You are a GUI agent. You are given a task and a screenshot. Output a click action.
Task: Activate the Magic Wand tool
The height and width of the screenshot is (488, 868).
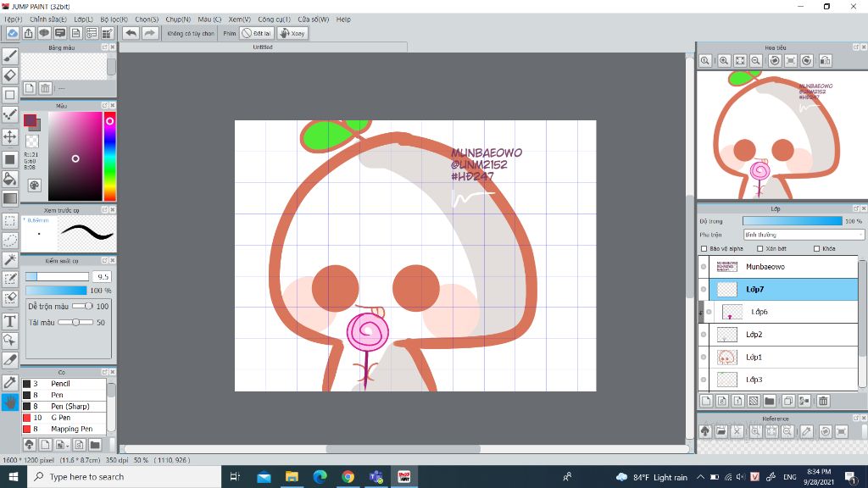pos(10,259)
